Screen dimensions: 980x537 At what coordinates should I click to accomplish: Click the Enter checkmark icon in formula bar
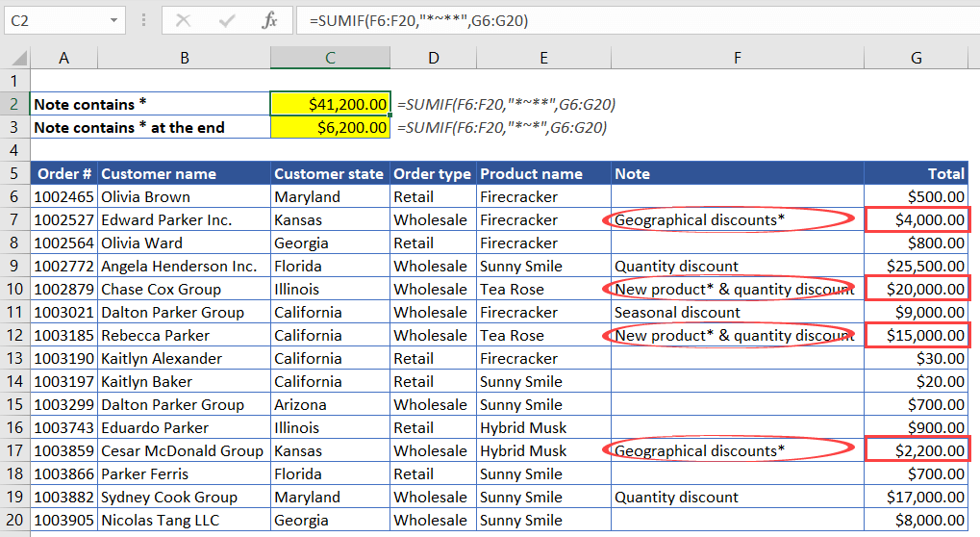[x=227, y=20]
